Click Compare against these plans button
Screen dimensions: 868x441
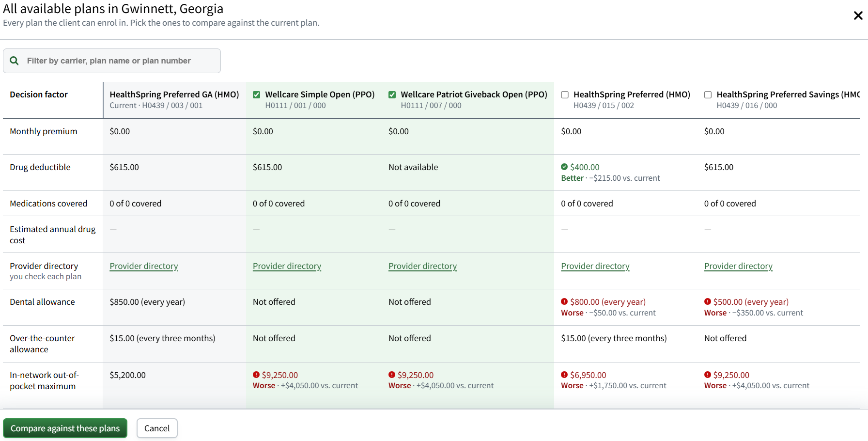click(x=65, y=428)
